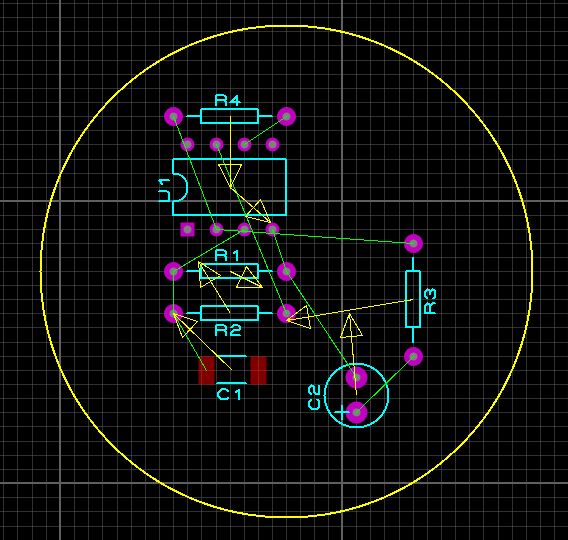Click the R3 label text
The width and height of the screenshot is (568, 540).
click(x=430, y=301)
